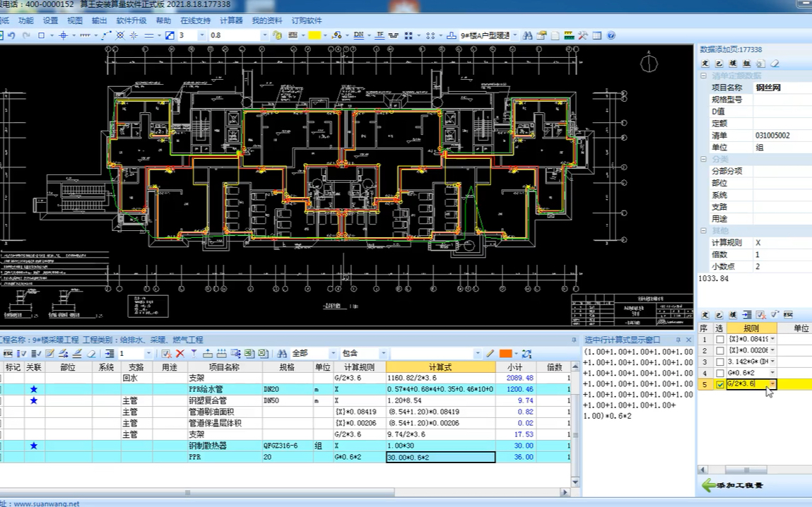812x507 pixels.
Task: Check the box for rule row 1
Action: click(x=720, y=340)
